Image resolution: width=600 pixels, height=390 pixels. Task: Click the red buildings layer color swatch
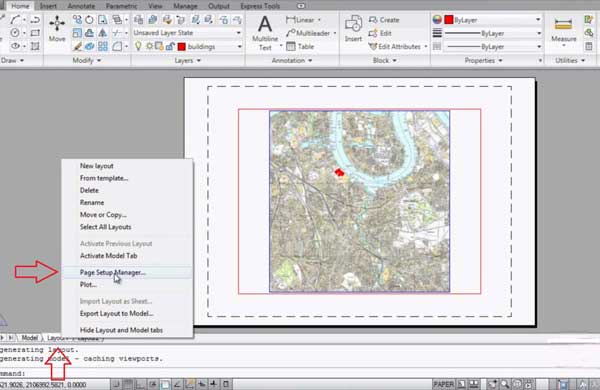[182, 47]
